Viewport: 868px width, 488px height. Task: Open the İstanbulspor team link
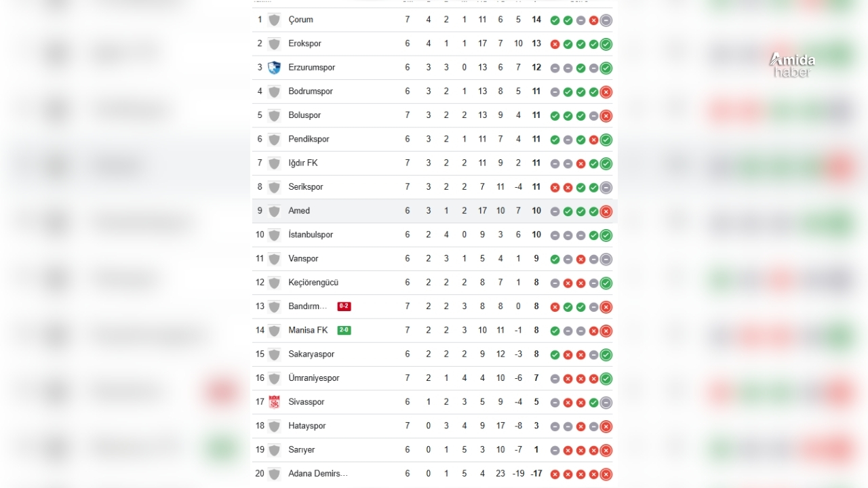coord(311,235)
